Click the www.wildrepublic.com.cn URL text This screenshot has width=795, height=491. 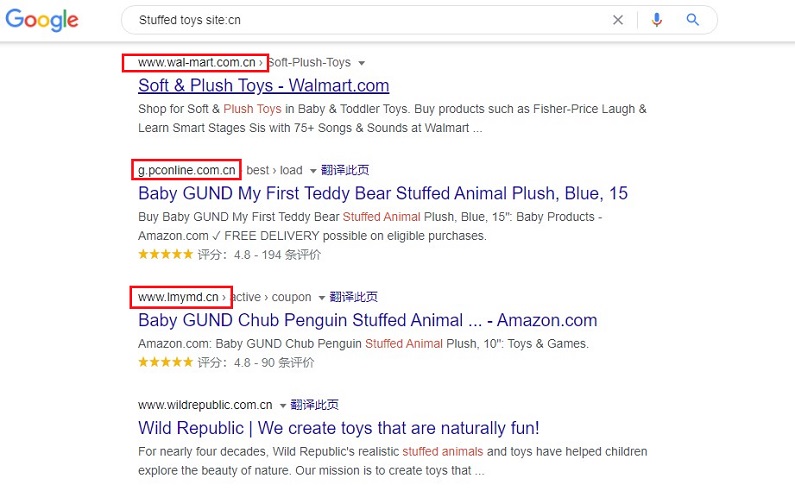click(205, 405)
